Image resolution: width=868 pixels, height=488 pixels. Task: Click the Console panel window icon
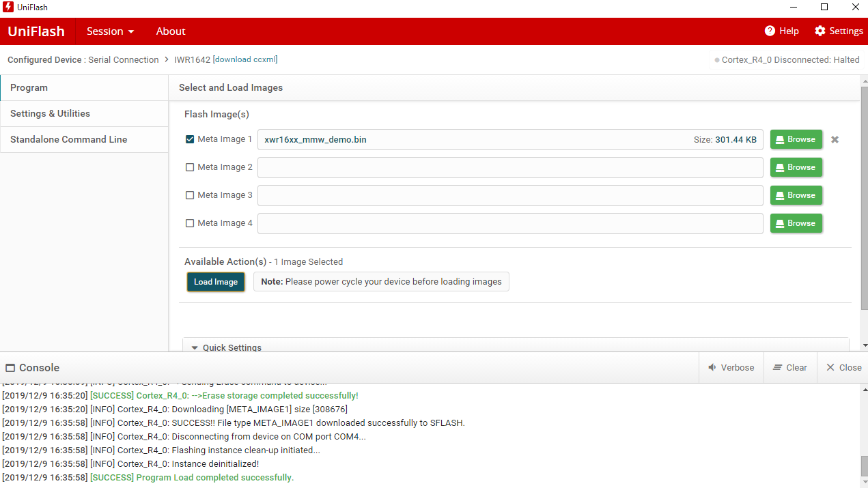coord(10,367)
